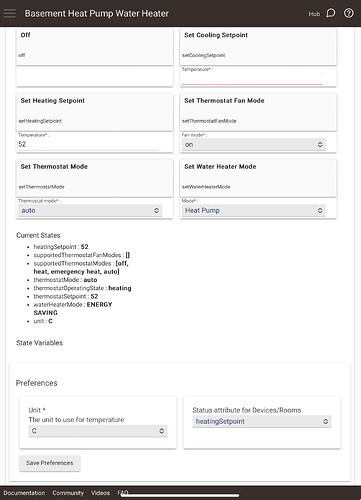The height and width of the screenshot is (500, 361).
Task: Click the help question mark icon
Action: [x=349, y=13]
